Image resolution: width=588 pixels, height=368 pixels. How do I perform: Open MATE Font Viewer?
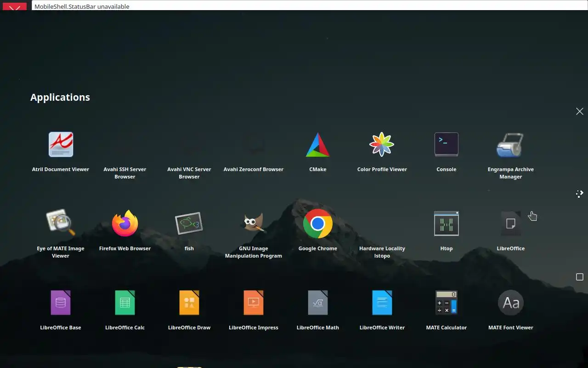tap(511, 303)
